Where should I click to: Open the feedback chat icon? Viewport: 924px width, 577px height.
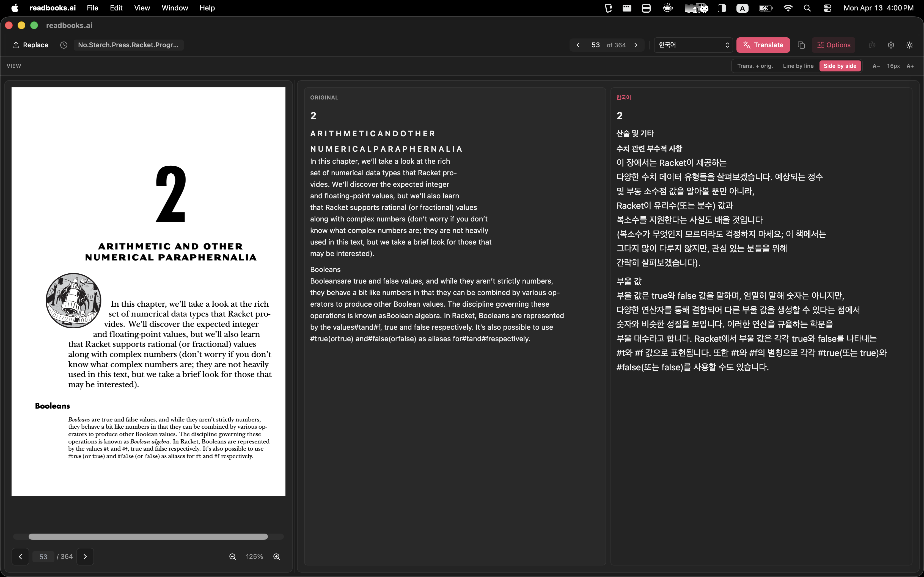(x=872, y=45)
